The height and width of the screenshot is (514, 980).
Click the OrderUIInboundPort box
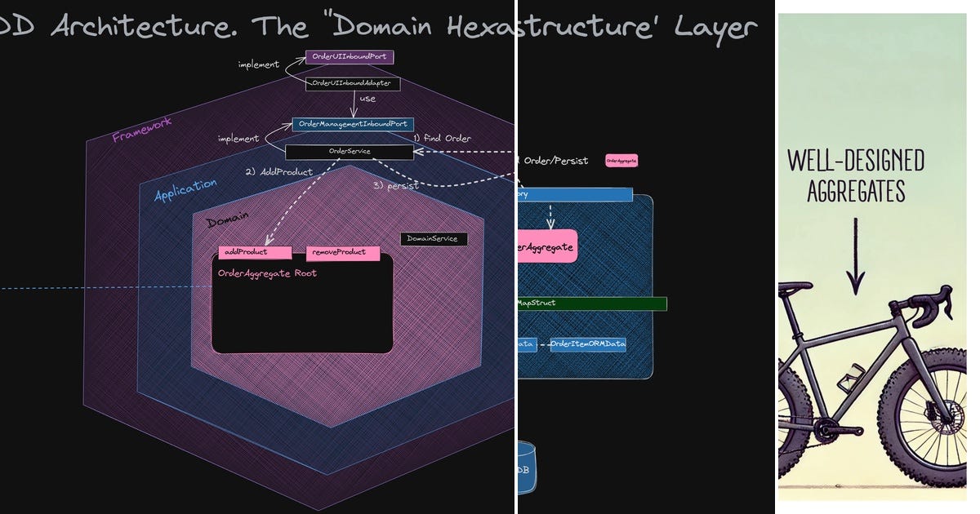(x=350, y=57)
